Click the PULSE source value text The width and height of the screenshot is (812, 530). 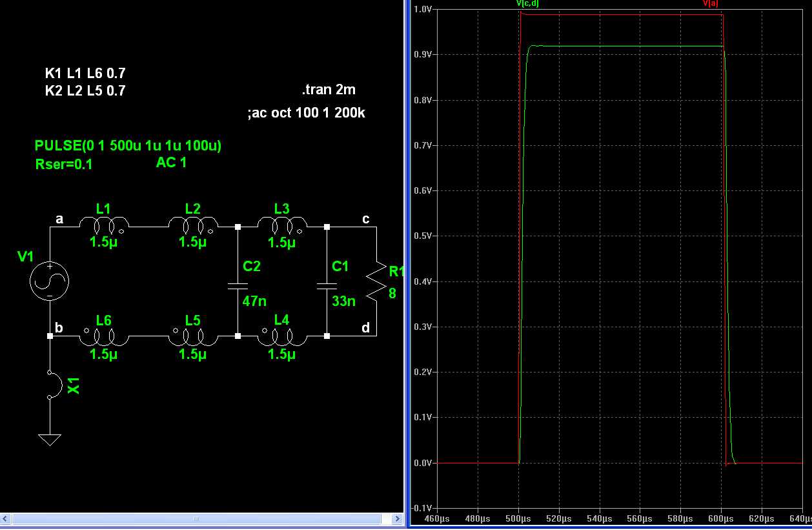point(128,146)
